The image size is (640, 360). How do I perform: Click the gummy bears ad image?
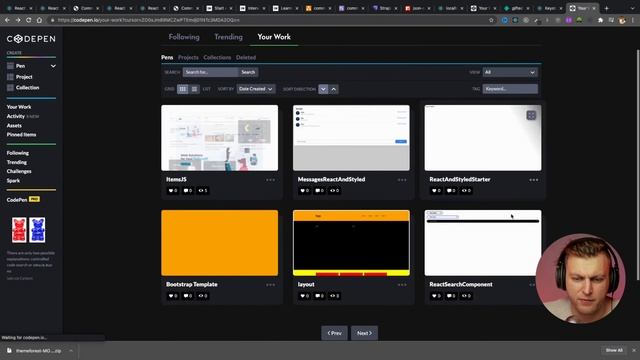tap(28, 230)
